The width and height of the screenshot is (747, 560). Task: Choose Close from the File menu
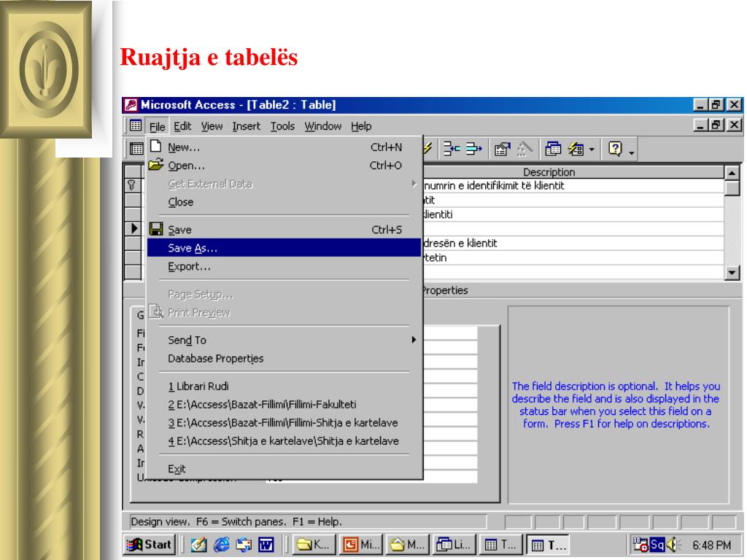pyautogui.click(x=284, y=202)
